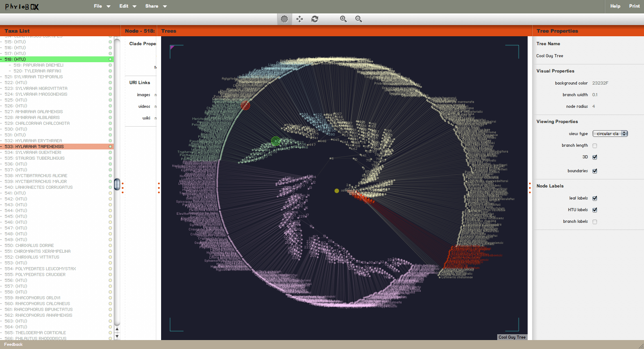Zoom in on the tree
The width and height of the screenshot is (644, 349).
(x=343, y=19)
